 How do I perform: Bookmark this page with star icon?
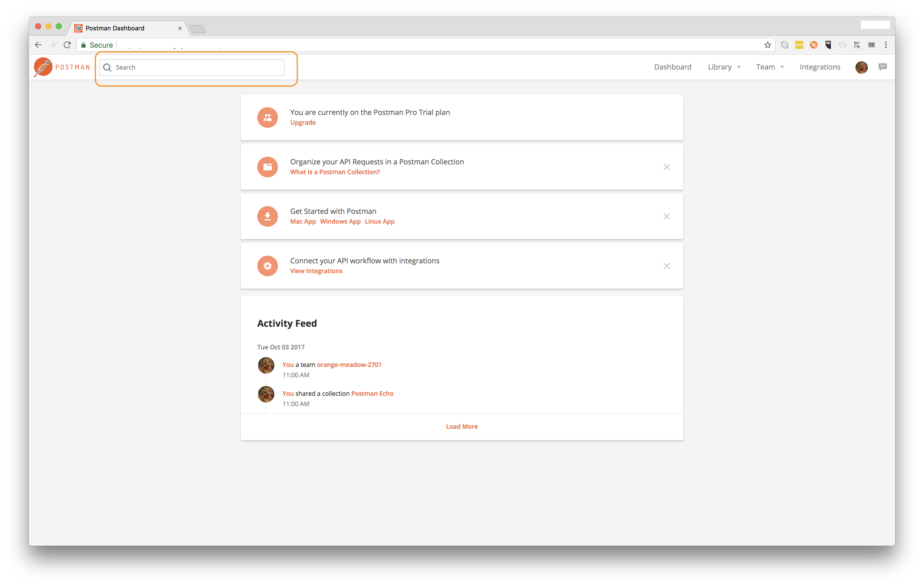[767, 45]
